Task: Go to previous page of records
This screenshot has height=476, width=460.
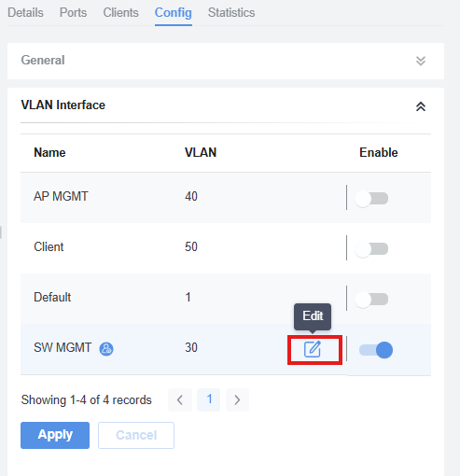Action: (x=180, y=399)
